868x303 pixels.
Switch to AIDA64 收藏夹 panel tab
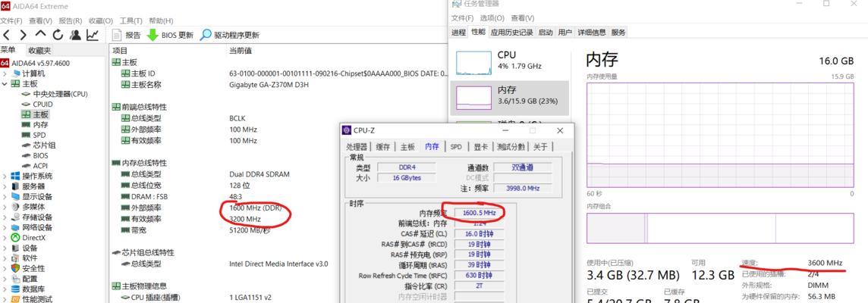[x=39, y=50]
